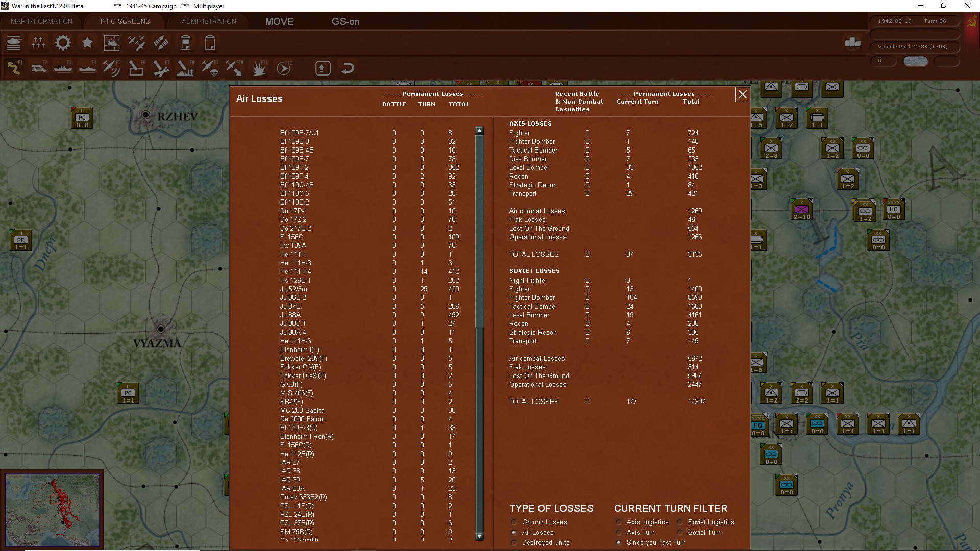Select the F1 move mode icon

point(14,68)
